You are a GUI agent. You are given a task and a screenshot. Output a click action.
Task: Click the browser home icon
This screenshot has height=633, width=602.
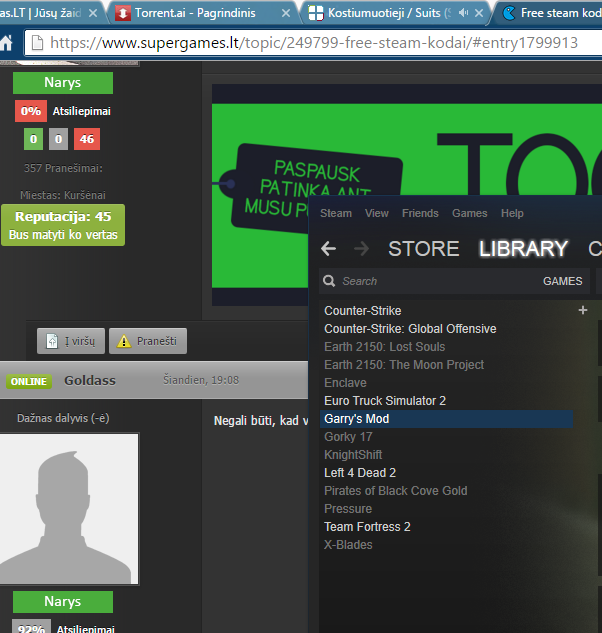(x=6, y=42)
